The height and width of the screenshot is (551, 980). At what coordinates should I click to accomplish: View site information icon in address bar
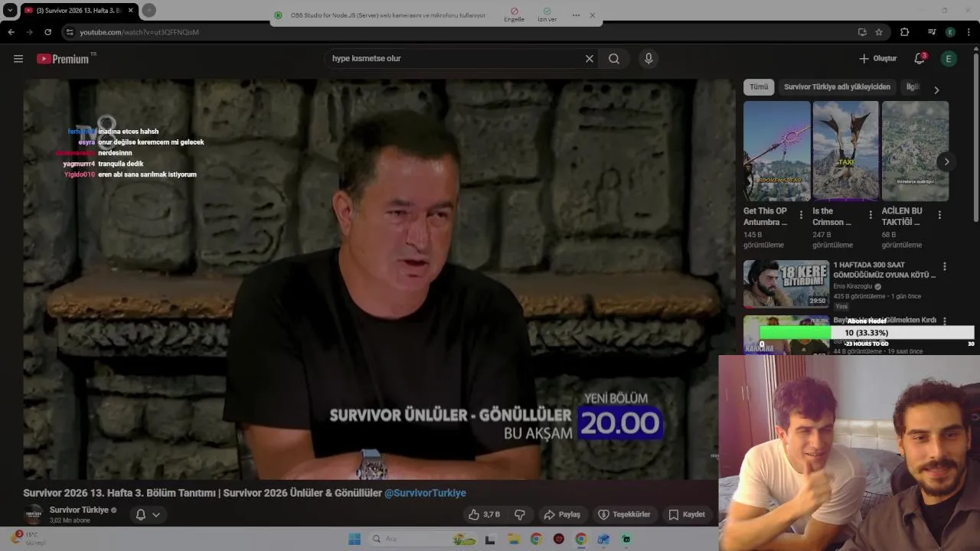pyautogui.click(x=70, y=32)
